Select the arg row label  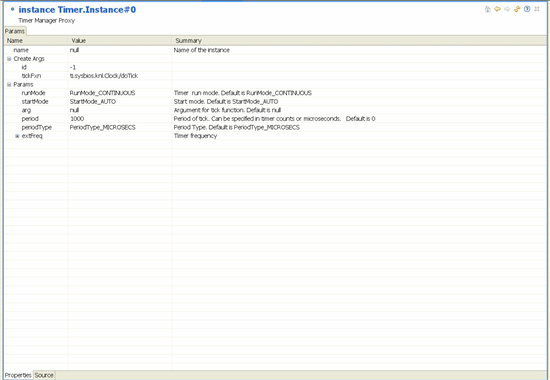pyautogui.click(x=26, y=110)
